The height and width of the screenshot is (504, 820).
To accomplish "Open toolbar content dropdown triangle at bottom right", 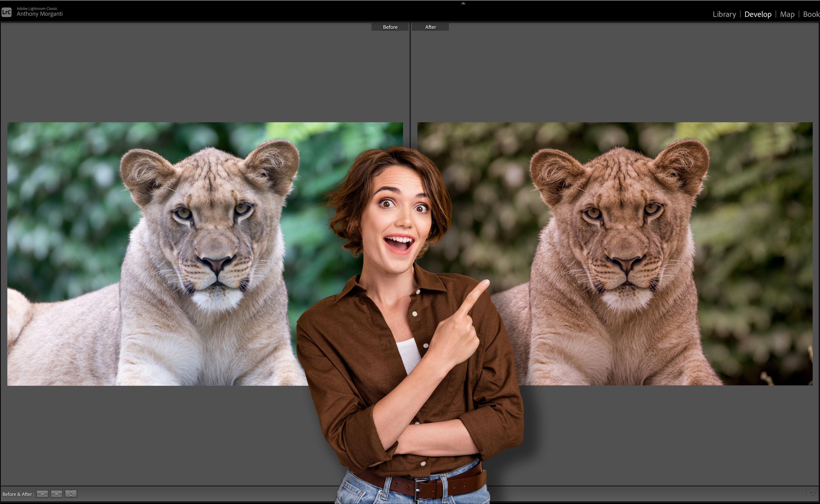I will point(813,494).
